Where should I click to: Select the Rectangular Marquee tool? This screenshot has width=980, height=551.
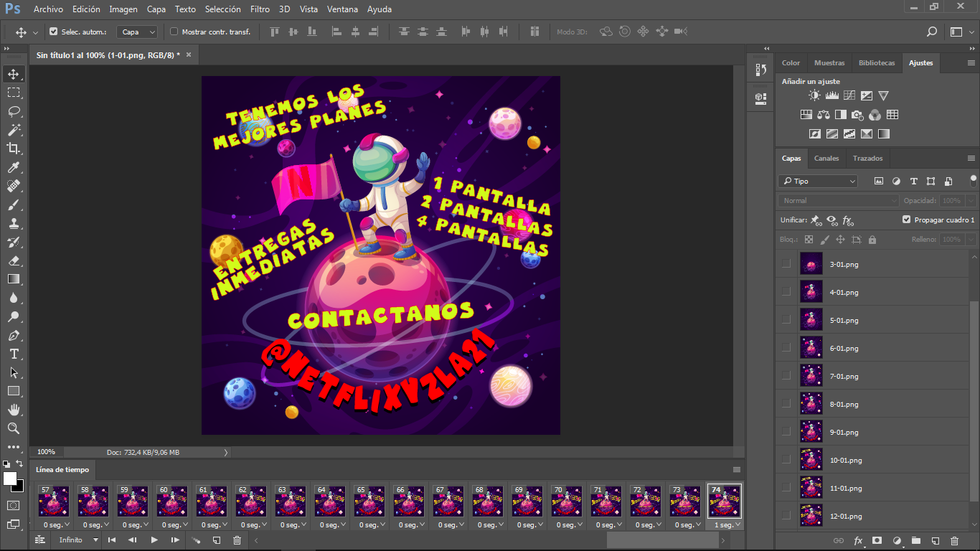(14, 93)
